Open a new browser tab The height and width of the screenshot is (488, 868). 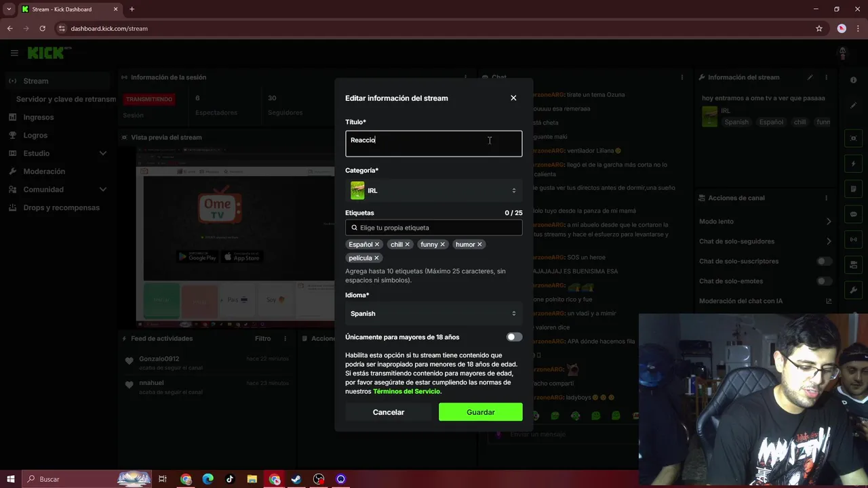pyautogui.click(x=132, y=9)
